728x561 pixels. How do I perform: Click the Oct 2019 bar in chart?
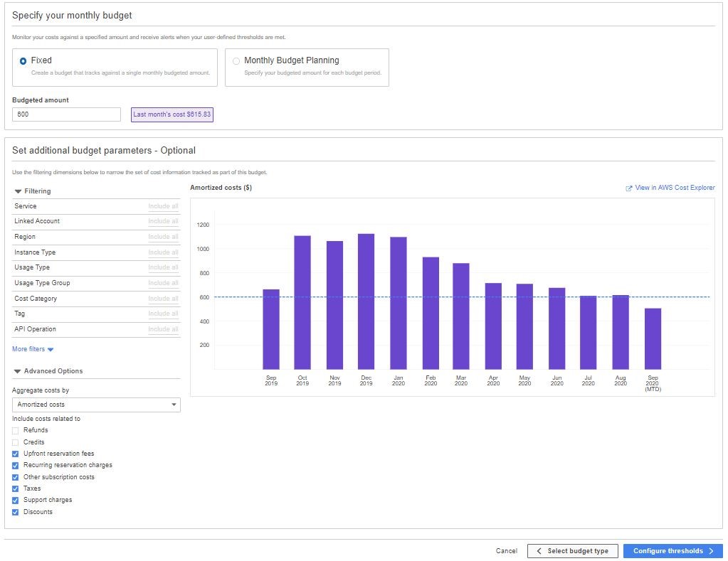click(302, 302)
